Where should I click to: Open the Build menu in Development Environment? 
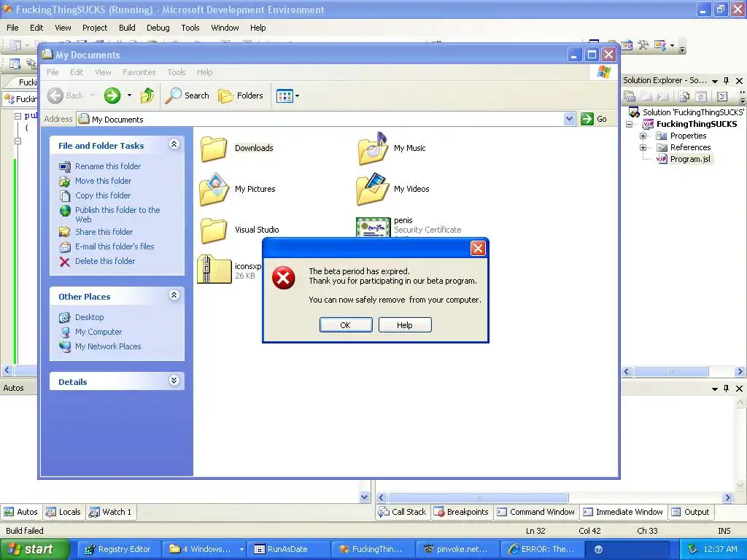click(127, 28)
